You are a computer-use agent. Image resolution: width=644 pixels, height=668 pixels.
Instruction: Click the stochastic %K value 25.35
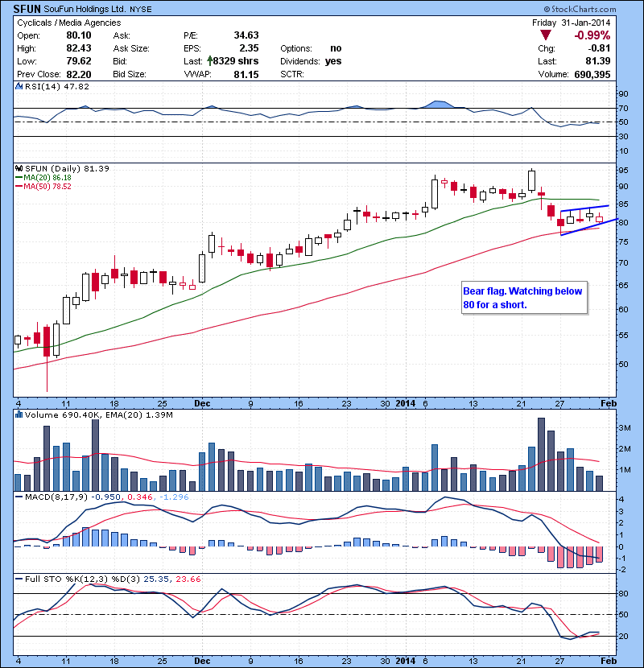pyautogui.click(x=155, y=579)
